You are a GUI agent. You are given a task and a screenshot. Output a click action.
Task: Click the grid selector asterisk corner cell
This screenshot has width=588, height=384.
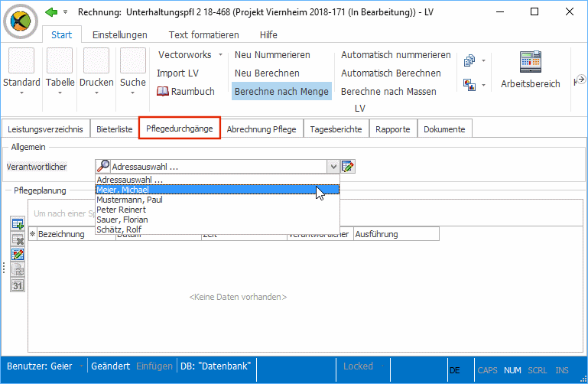33,234
